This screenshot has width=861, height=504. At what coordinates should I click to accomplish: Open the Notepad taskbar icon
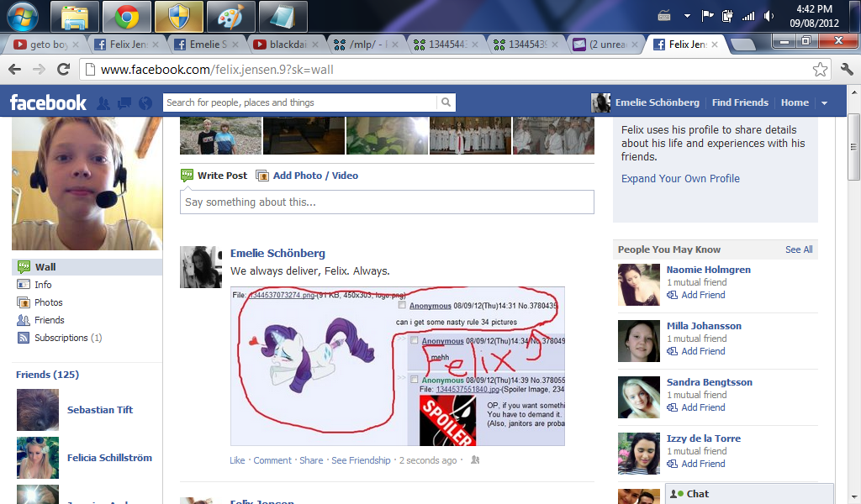pyautogui.click(x=283, y=17)
